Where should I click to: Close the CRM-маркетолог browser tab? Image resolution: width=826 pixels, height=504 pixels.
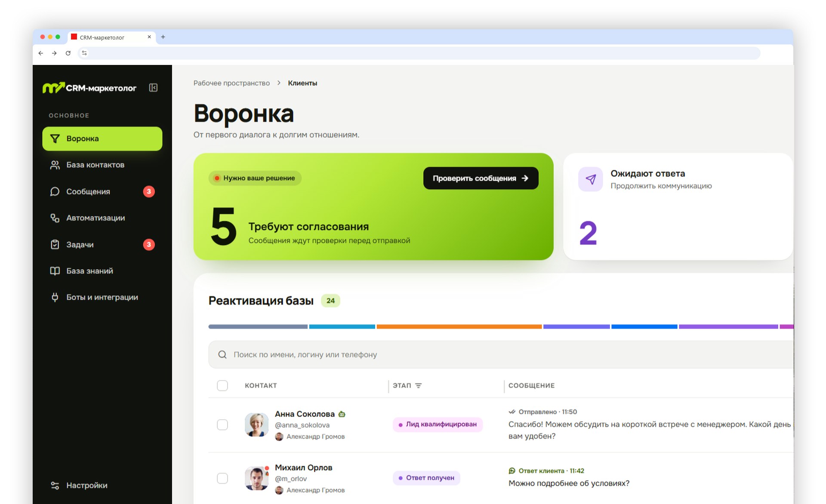(149, 37)
